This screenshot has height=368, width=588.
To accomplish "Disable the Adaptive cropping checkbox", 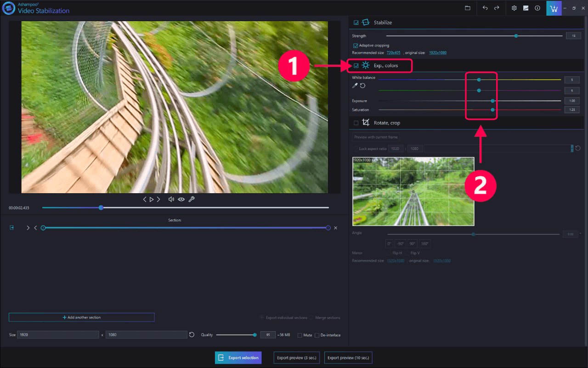I will (x=356, y=45).
